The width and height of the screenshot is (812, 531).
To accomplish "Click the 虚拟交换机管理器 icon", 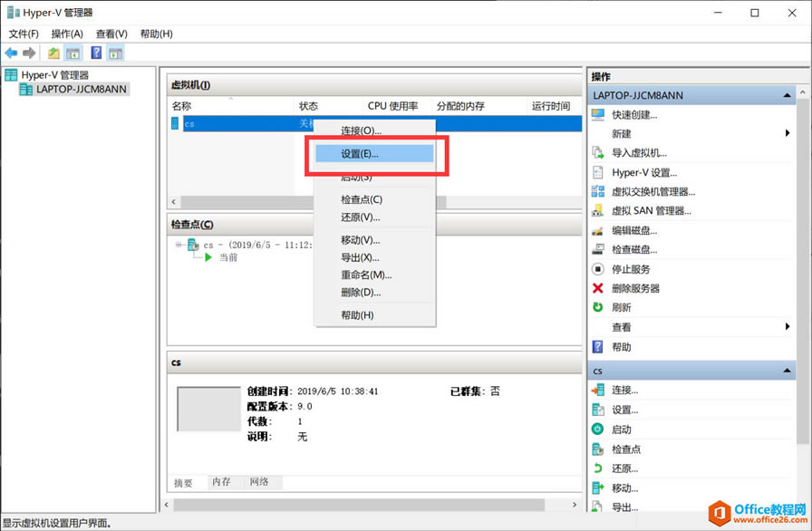I will pyautogui.click(x=597, y=191).
